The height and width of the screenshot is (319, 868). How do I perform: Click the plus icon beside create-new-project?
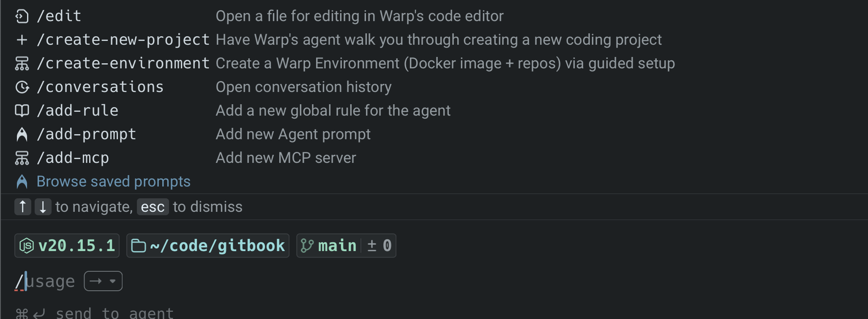(22, 40)
